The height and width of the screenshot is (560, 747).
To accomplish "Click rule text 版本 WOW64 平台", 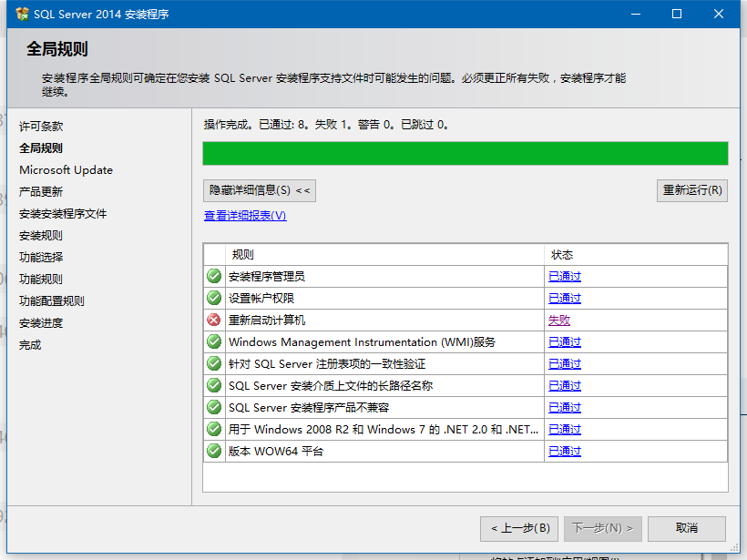I will pos(276,452).
